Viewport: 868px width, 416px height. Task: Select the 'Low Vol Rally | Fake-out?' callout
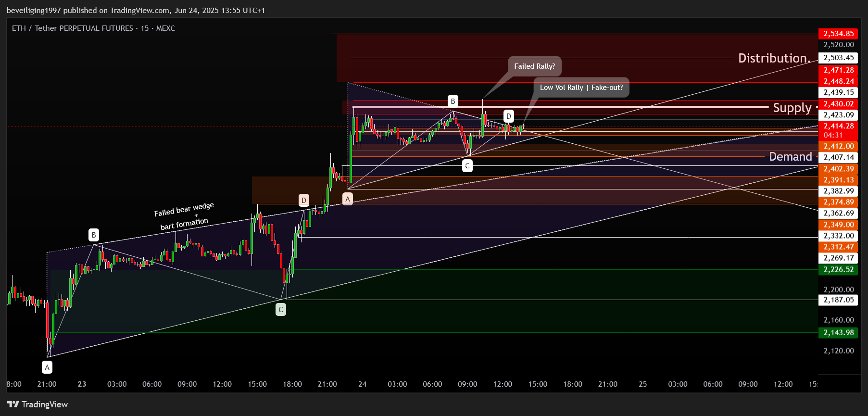coord(581,88)
